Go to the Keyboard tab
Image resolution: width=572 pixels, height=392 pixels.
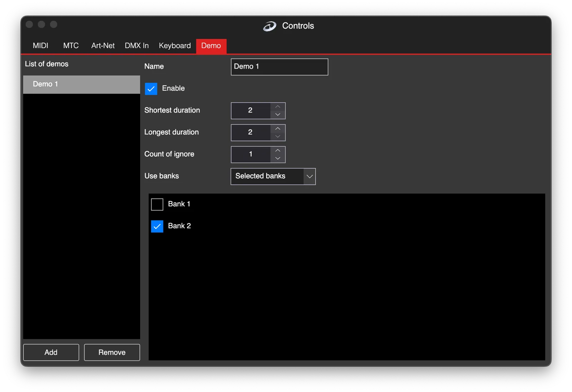click(x=175, y=46)
